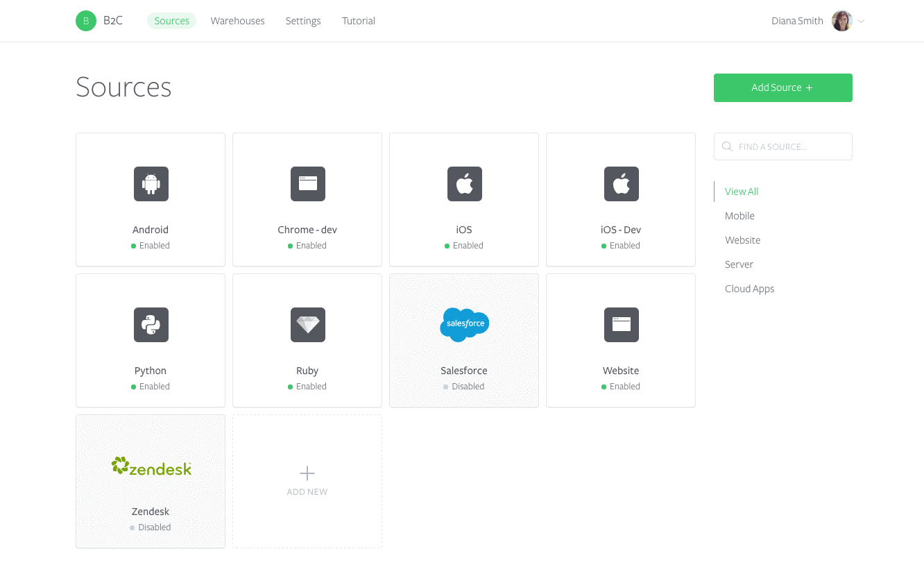The image size is (924, 574).
Task: Click Enabled status under iOS - Dev
Action: click(621, 246)
